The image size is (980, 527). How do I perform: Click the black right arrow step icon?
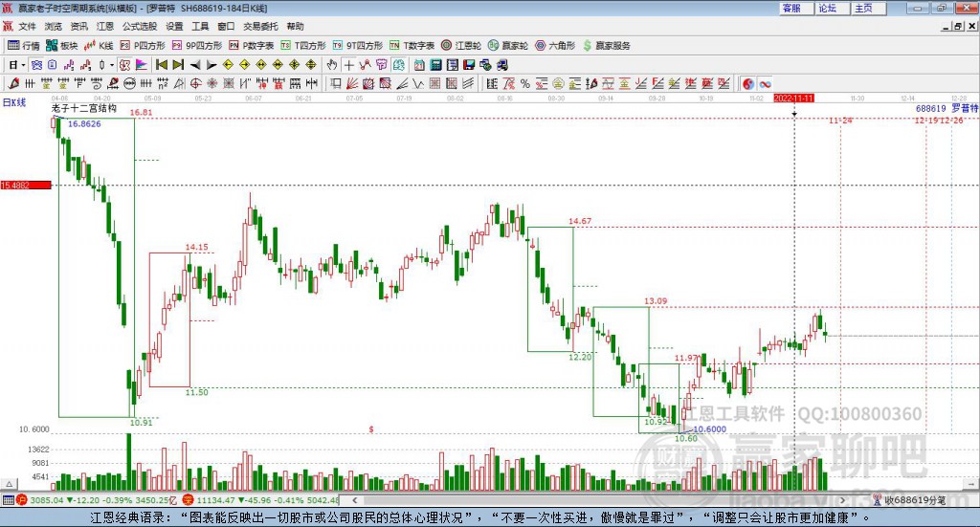[212, 65]
